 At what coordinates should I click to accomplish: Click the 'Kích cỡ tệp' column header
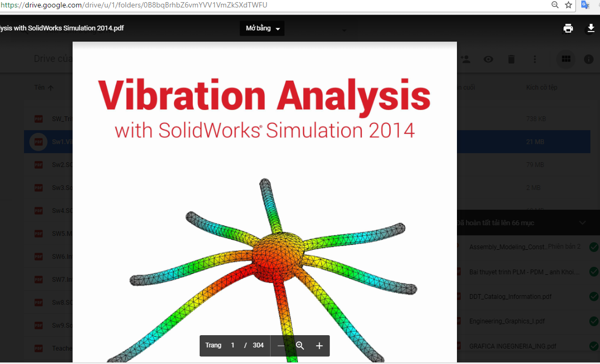(541, 88)
